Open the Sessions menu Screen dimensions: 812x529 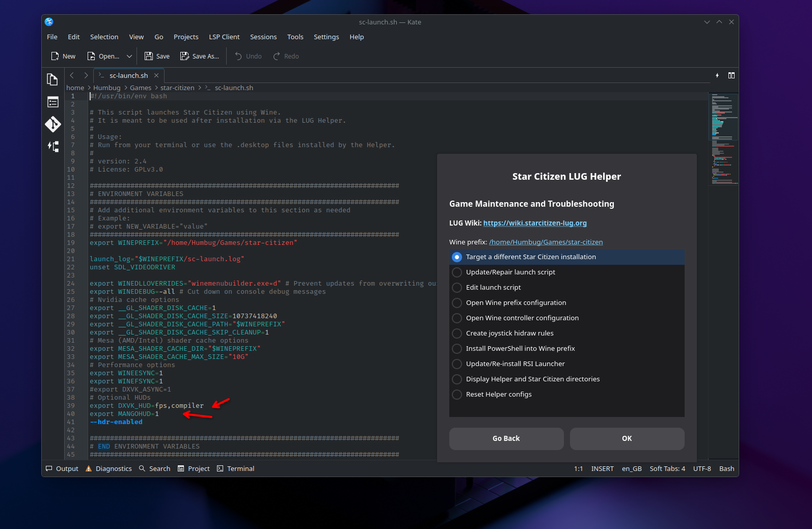(263, 37)
